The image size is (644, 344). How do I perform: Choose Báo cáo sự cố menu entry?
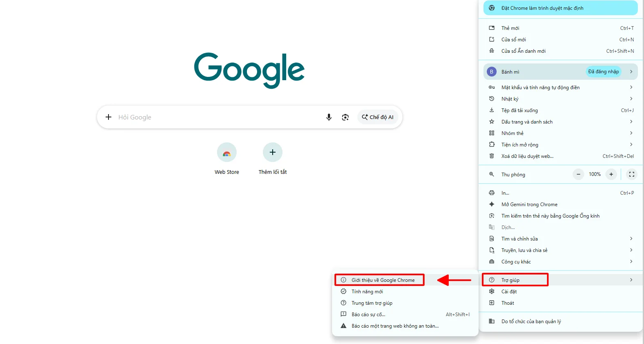pyautogui.click(x=405, y=315)
